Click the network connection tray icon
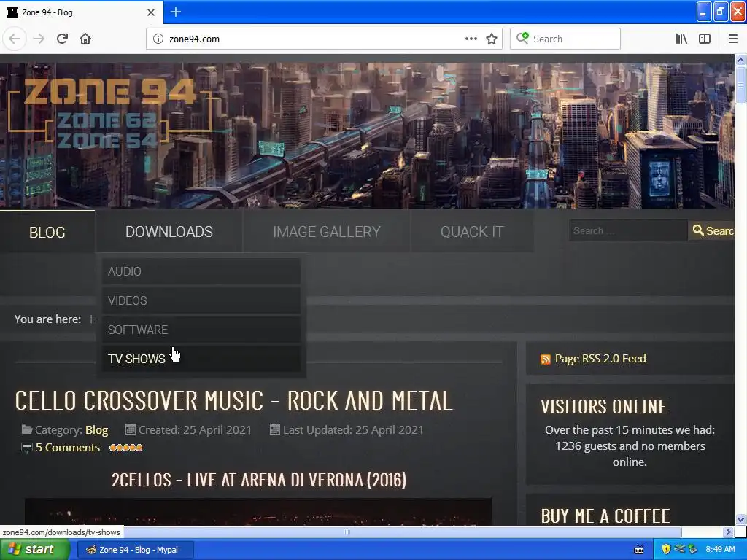The image size is (747, 560). tap(679, 549)
